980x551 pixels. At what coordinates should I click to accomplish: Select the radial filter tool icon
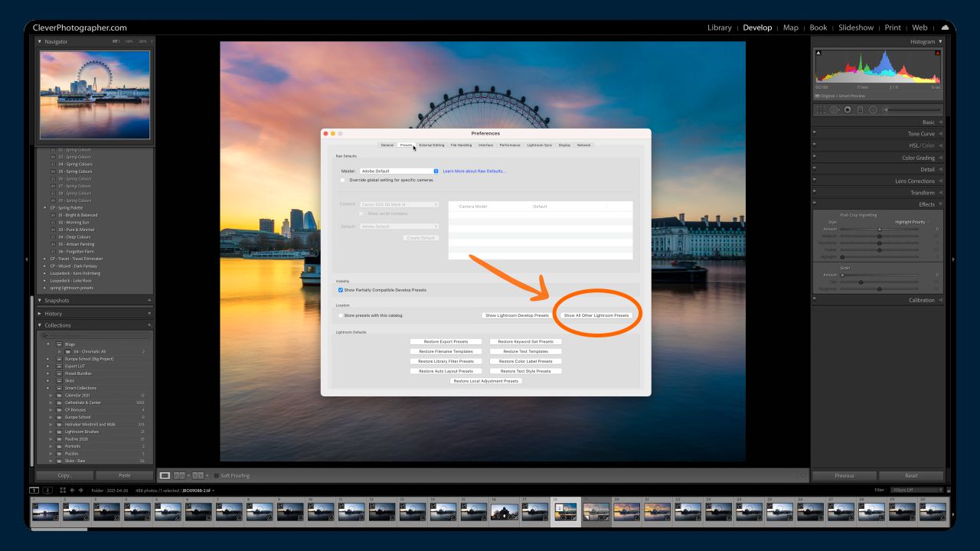pos(873,109)
